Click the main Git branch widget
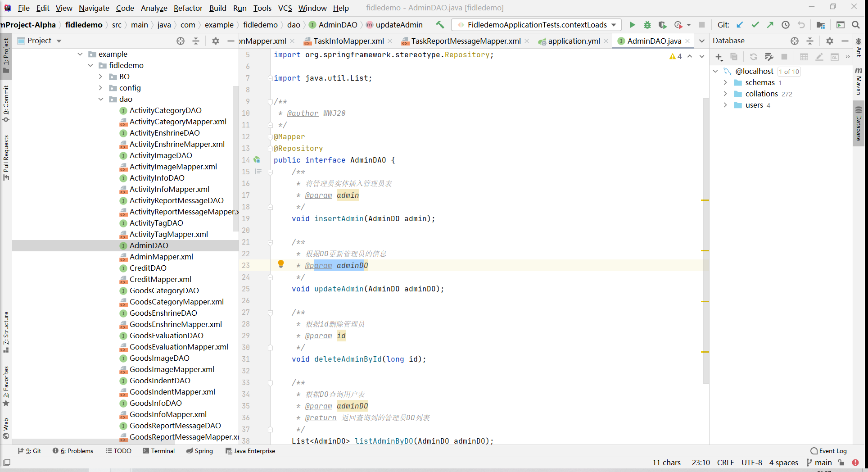This screenshot has width=868, height=472. pos(819,463)
